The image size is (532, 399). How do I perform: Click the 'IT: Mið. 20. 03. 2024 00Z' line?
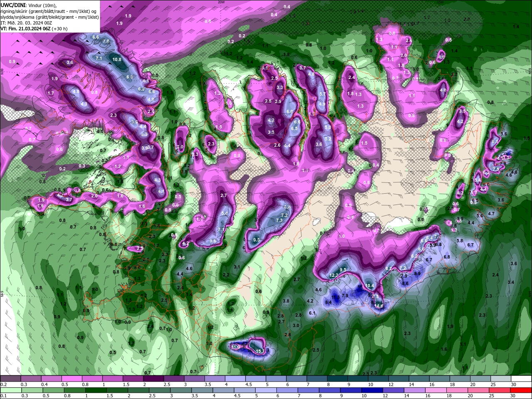click(x=26, y=23)
